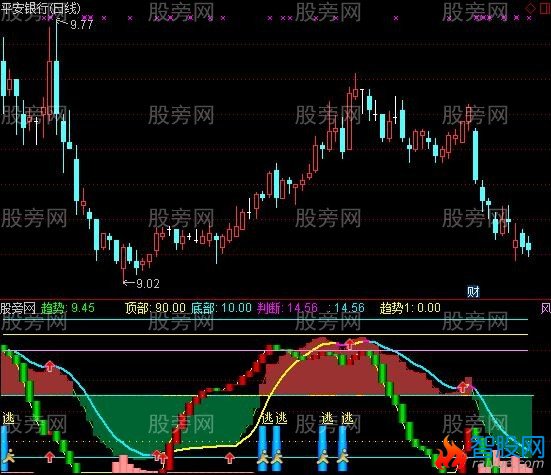The image size is (551, 475).
Task: Click the leftmost 逃 escape signal label
Action: pos(8,418)
